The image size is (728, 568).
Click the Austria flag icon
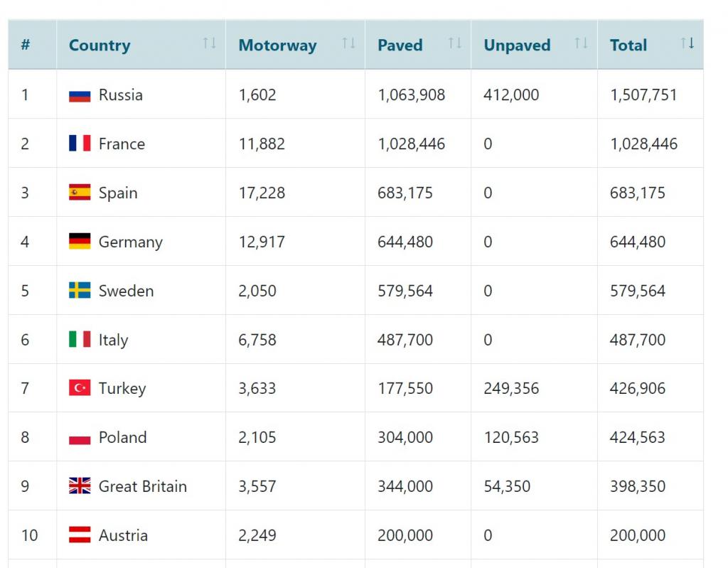pos(80,535)
